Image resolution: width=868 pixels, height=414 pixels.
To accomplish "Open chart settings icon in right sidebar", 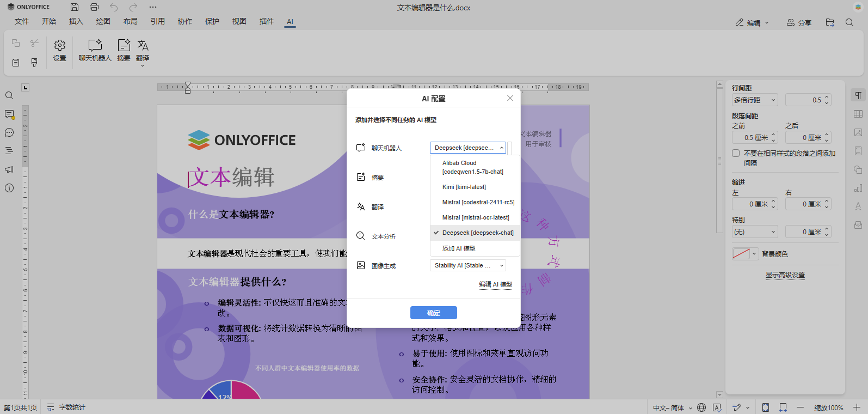I will pos(858,188).
